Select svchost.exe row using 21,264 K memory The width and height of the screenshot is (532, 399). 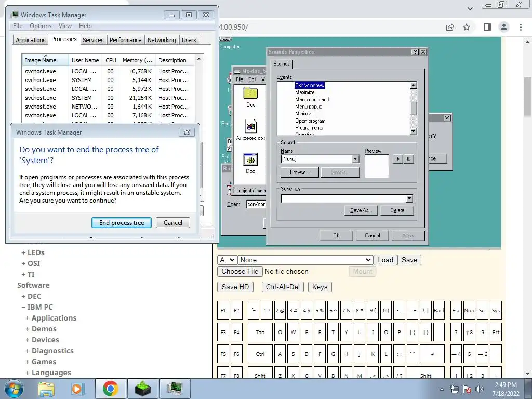(108, 98)
